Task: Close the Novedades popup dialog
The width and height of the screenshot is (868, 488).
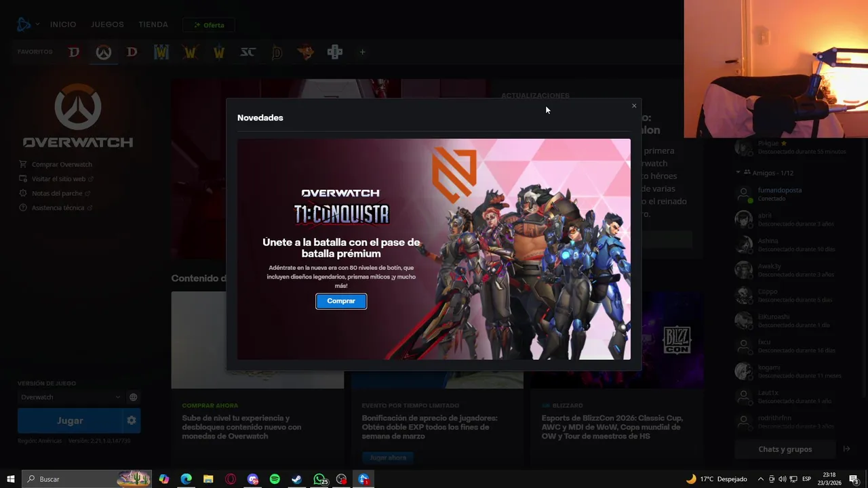Action: pos(634,106)
